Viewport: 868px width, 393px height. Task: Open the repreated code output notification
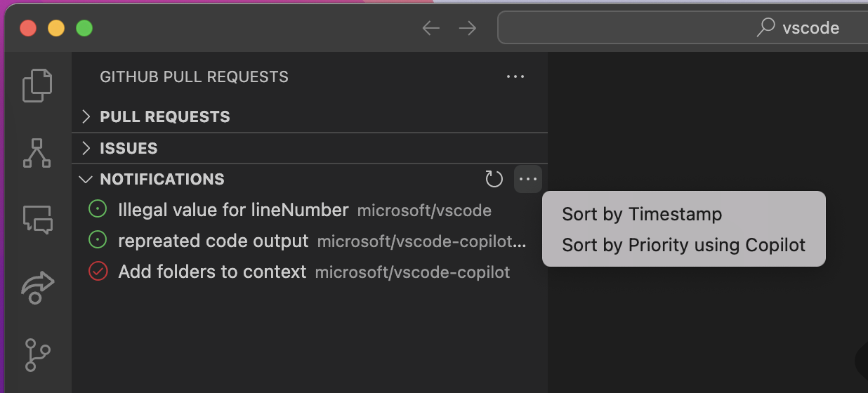pyautogui.click(x=213, y=241)
